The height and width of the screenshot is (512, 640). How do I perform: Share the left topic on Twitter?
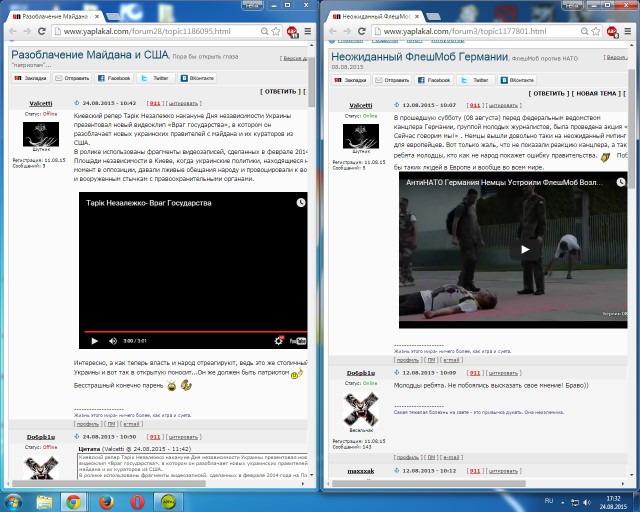click(155, 78)
